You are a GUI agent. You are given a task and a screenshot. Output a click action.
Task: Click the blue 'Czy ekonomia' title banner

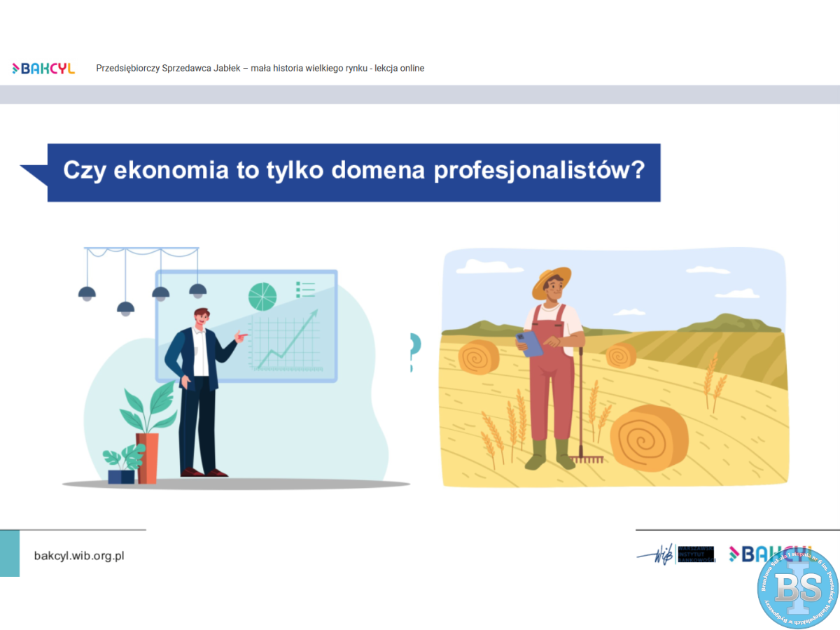tap(353, 172)
